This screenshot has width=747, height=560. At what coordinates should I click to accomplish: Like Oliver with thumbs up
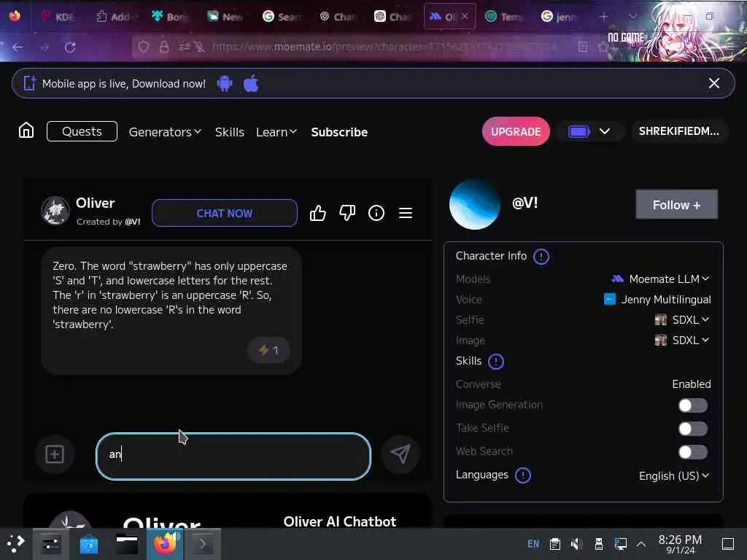pyautogui.click(x=318, y=213)
